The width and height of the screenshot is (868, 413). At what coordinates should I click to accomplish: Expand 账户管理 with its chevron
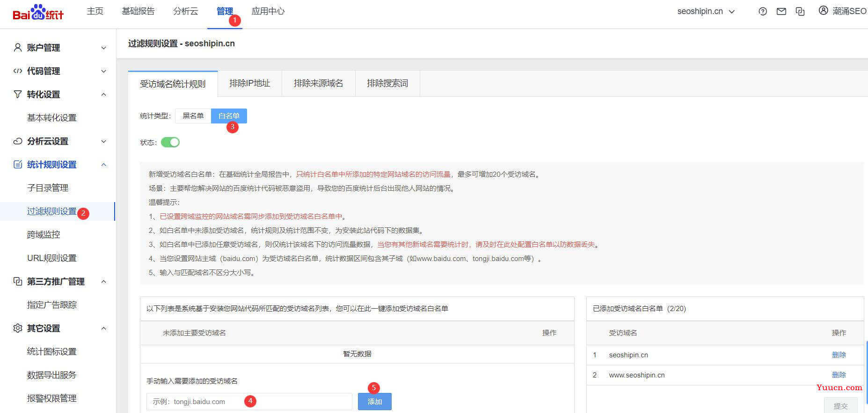(104, 48)
